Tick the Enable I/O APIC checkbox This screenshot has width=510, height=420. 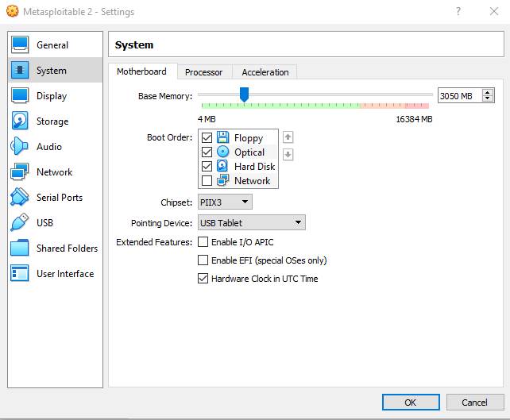203,241
